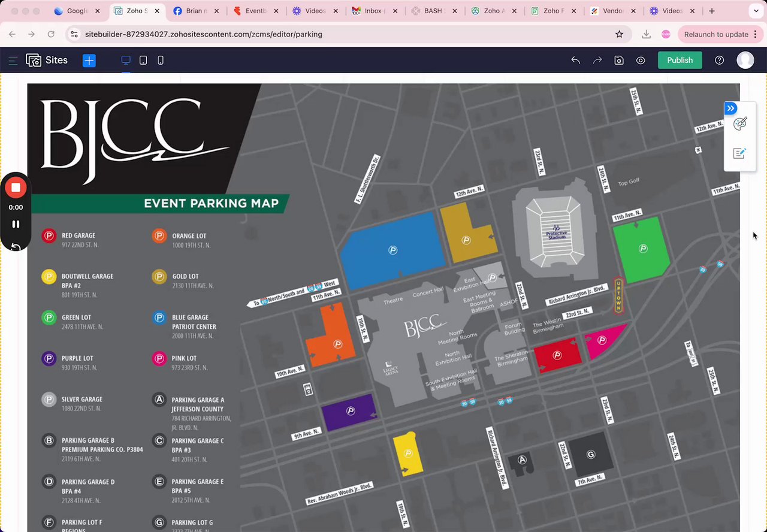Screen dimensions: 767x532
Task: Open a new browser tab
Action: 712,11
